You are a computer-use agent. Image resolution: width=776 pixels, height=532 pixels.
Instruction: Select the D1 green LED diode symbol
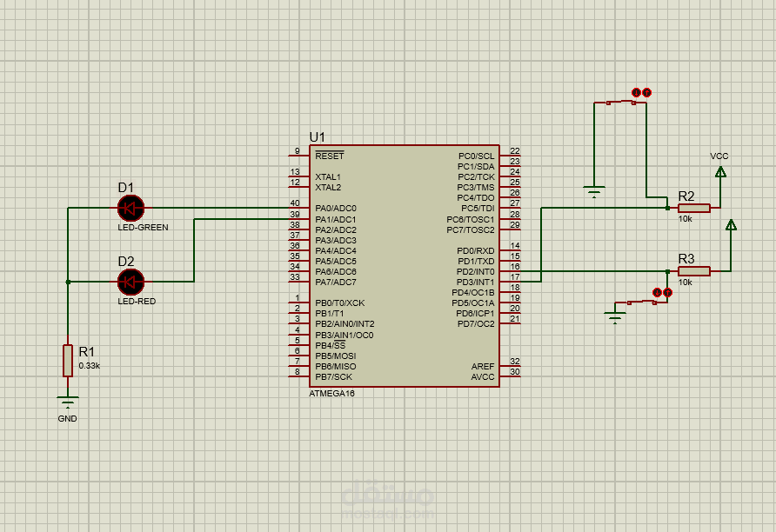pos(130,208)
